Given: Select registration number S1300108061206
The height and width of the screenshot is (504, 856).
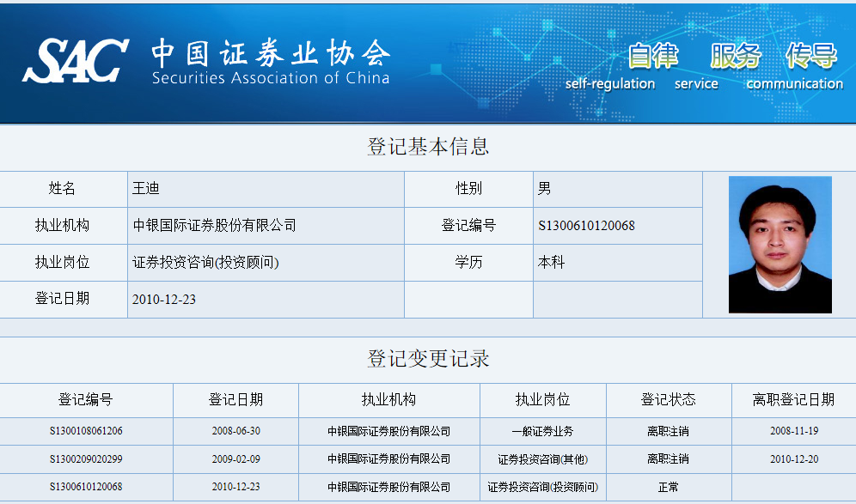Looking at the screenshot, I should [x=86, y=431].
